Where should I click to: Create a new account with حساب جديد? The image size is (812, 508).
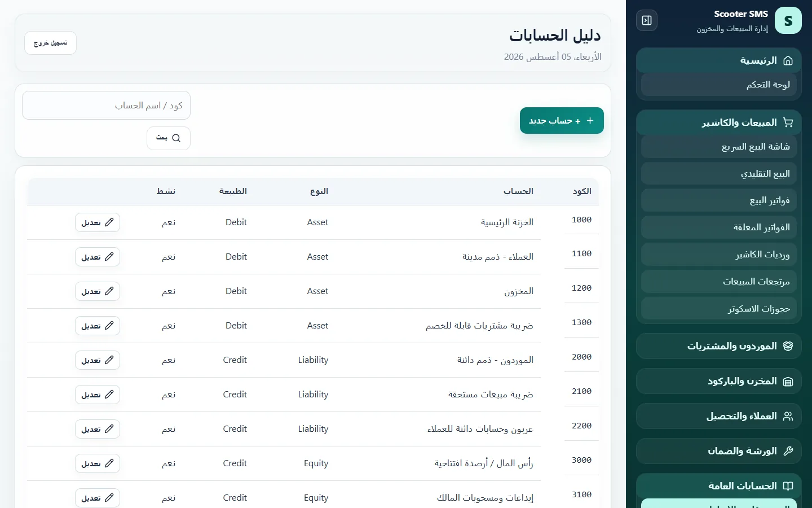pos(562,121)
